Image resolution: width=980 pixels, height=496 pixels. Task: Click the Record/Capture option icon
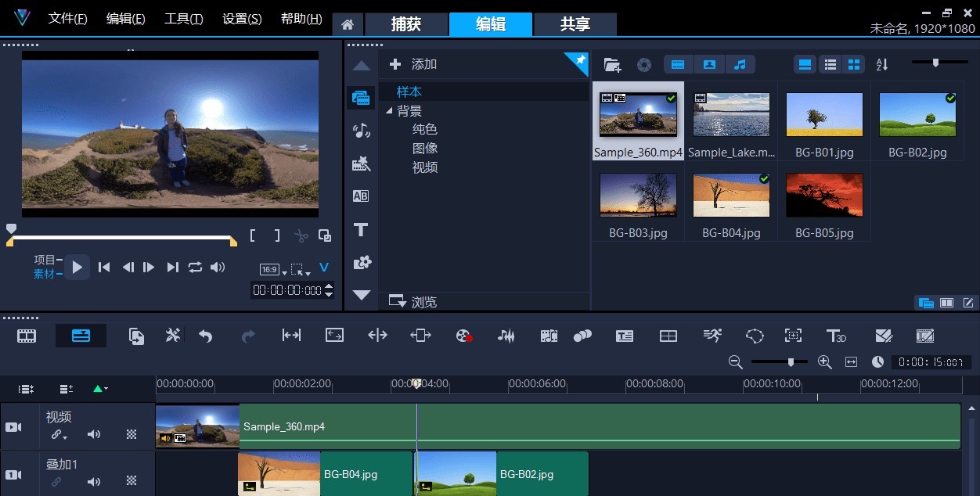[464, 336]
